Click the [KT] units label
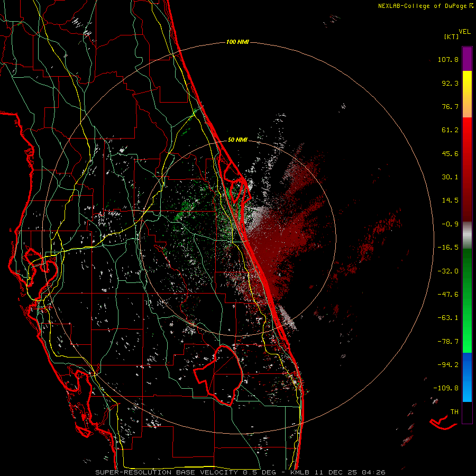 [x=451, y=36]
